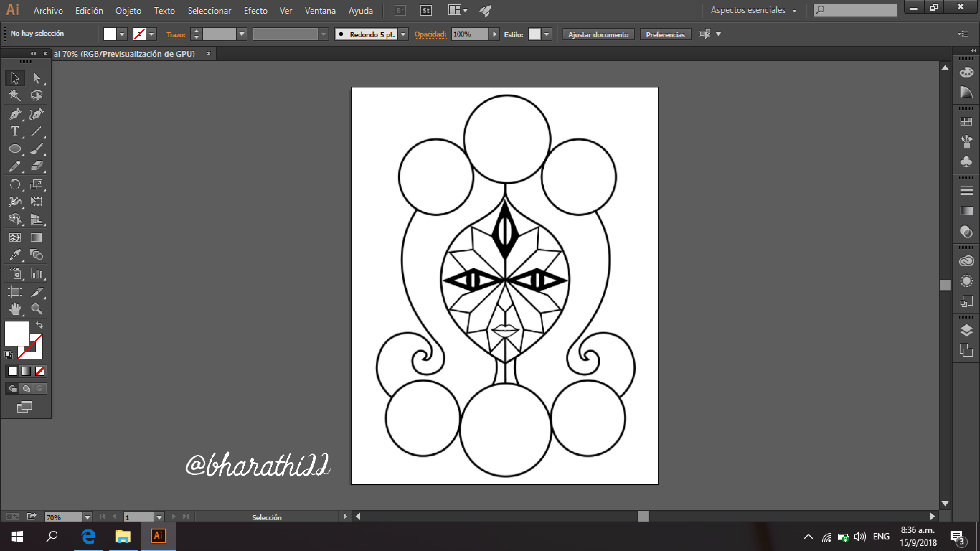Open the Estilo graphic style dropdown
The height and width of the screenshot is (551, 980).
point(547,34)
